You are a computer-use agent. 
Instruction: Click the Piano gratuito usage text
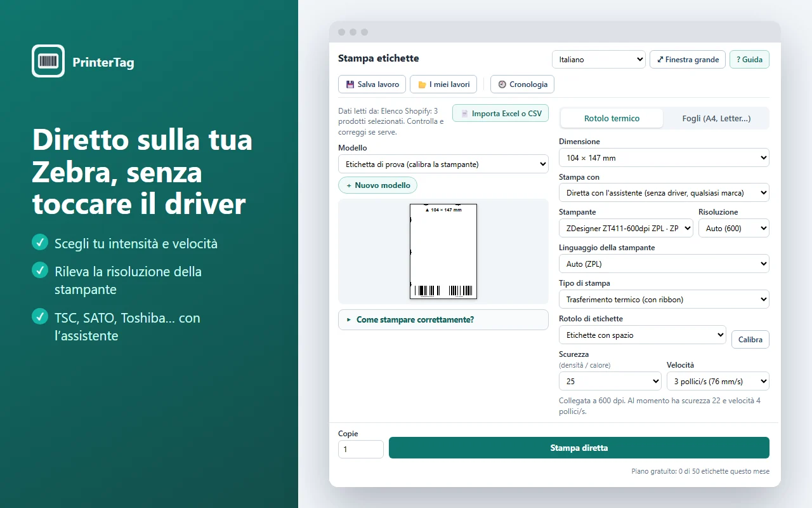point(700,471)
